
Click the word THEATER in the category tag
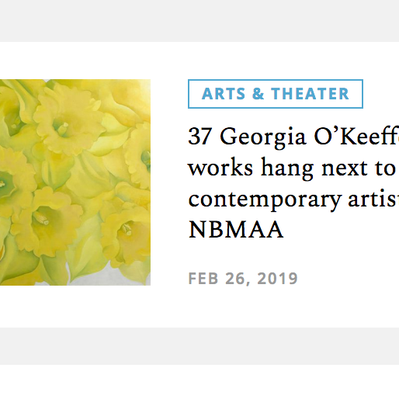click(x=310, y=94)
